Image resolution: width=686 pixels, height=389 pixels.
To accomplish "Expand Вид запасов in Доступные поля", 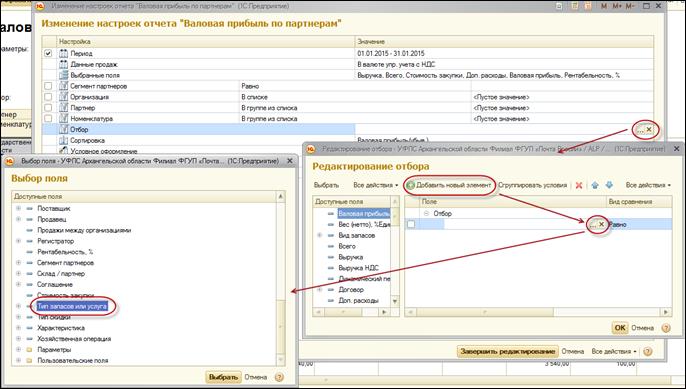I will click(319, 235).
